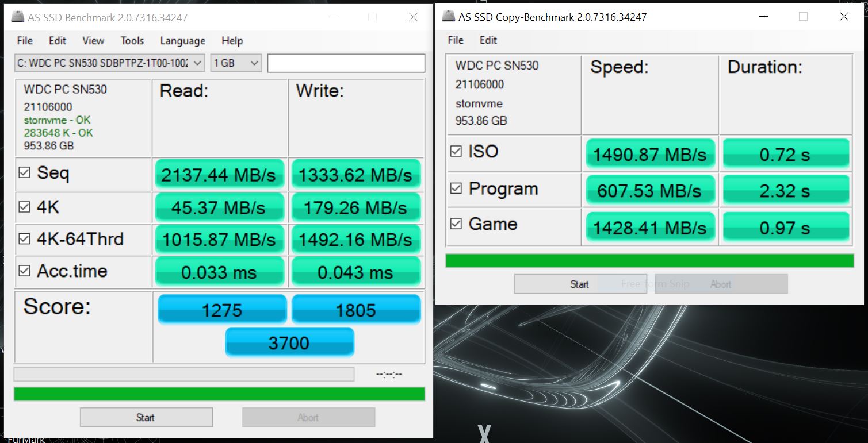Click '953.86 GB' capacity in Copy-Benchmark window

coord(481,121)
